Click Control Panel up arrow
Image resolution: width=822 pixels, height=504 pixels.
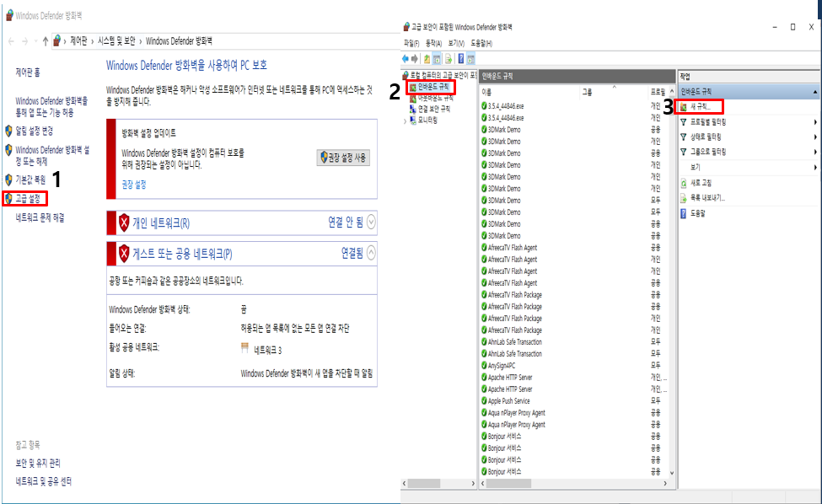(x=46, y=40)
